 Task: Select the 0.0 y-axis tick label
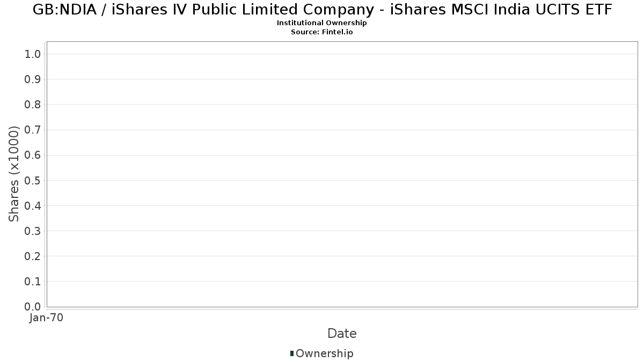33,307
